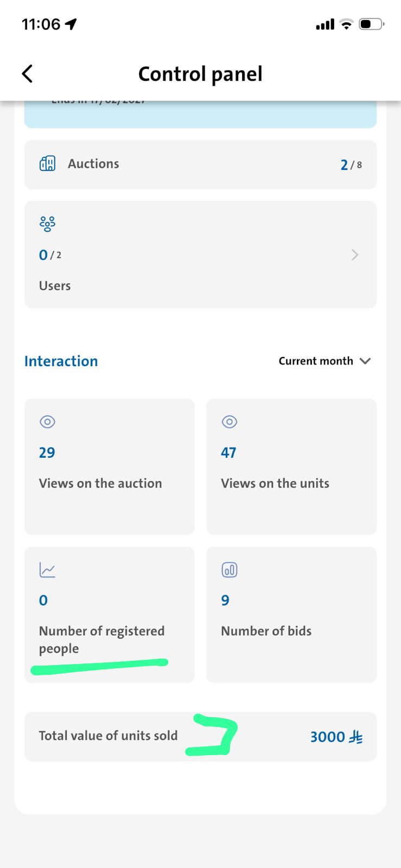401x868 pixels.
Task: Tap the riyal currency symbol after 3000
Action: [x=356, y=737]
